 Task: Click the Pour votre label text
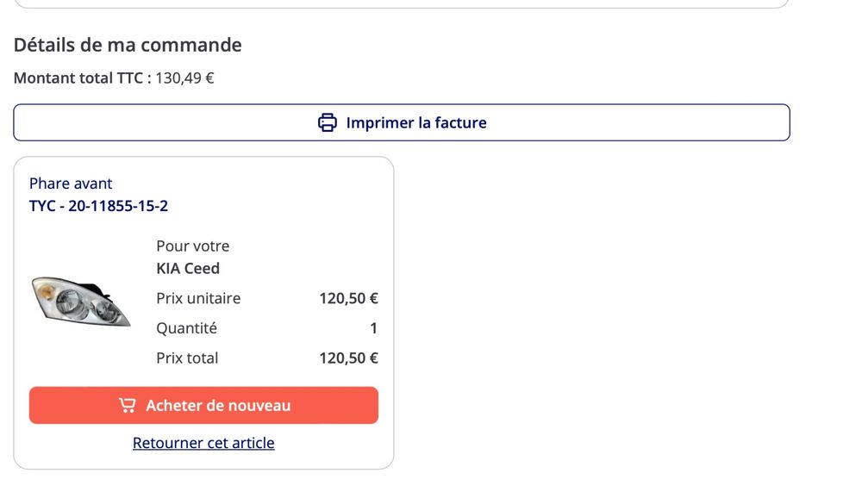193,246
